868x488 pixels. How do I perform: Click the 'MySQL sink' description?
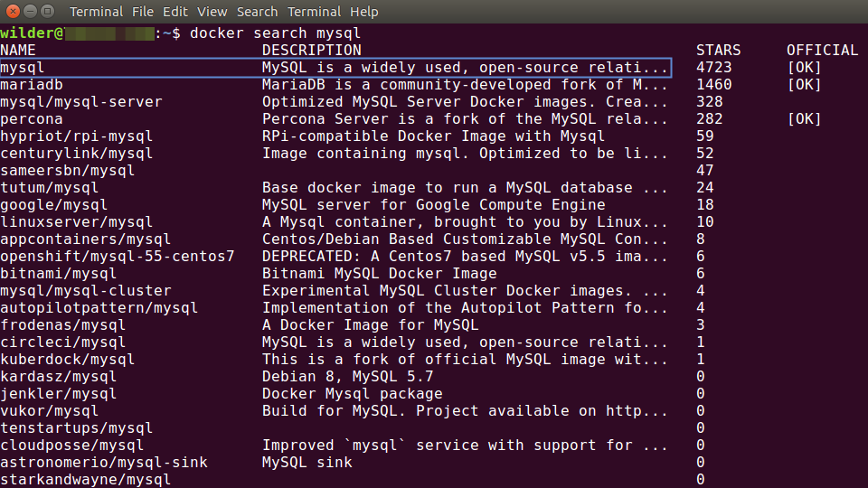click(x=307, y=462)
